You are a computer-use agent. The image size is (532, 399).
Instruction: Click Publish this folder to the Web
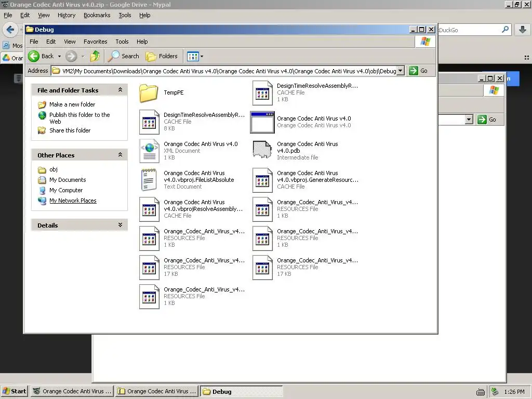point(79,118)
